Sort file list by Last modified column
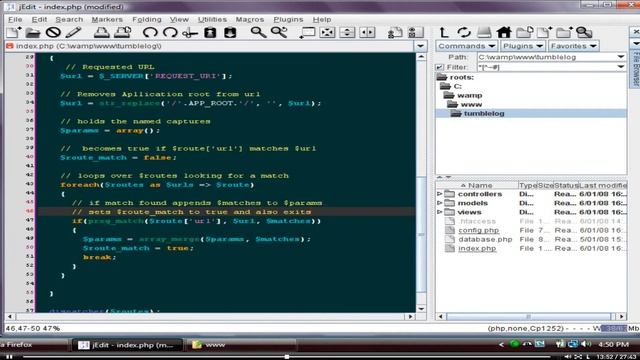 click(603, 185)
